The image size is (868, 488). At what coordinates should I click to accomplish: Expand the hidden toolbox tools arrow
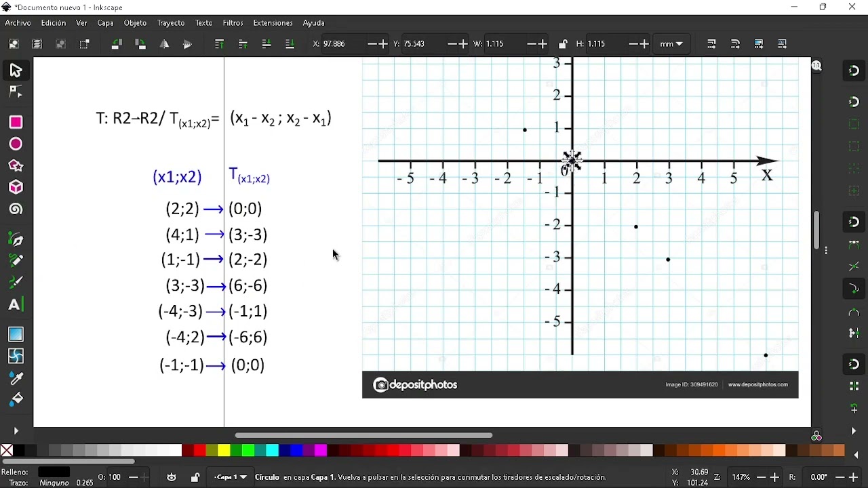pos(16,431)
